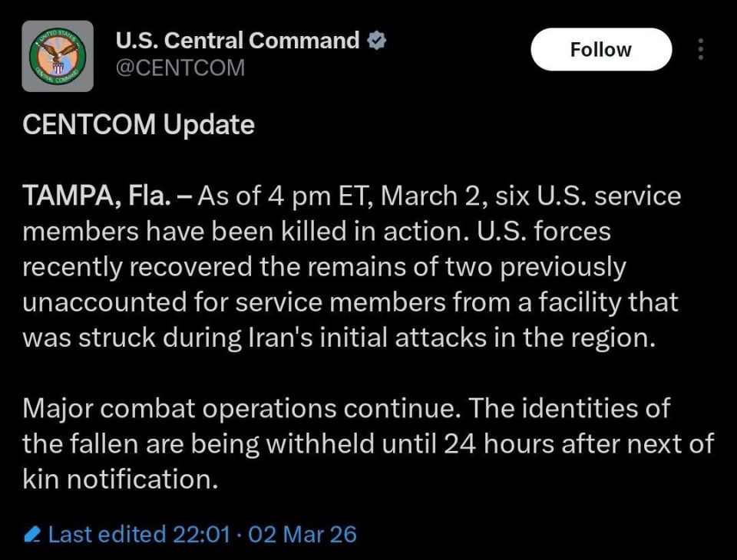Click the 22:01 timestamp
737x560 pixels.
[201, 534]
